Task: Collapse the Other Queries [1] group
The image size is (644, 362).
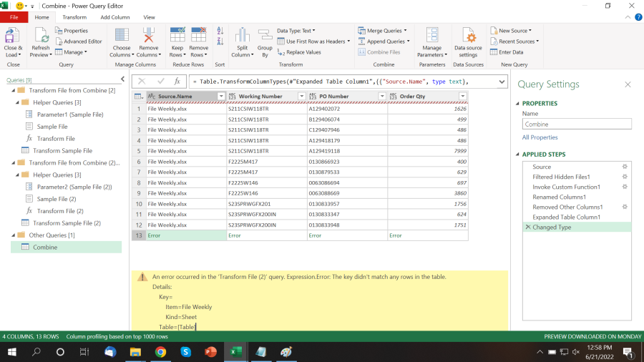Action: [14, 235]
